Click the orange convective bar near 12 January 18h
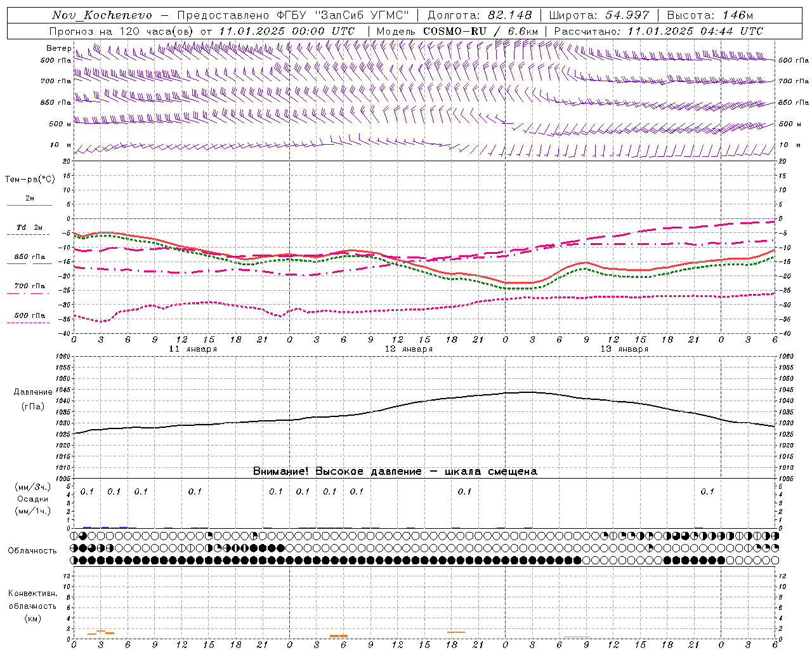812x650 pixels. tap(455, 632)
